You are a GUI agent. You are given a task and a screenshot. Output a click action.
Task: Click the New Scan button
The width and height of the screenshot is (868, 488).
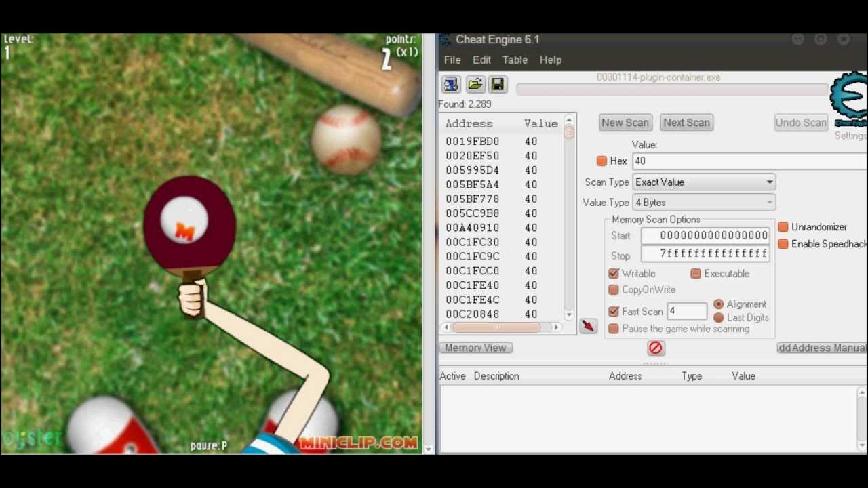[x=625, y=123]
